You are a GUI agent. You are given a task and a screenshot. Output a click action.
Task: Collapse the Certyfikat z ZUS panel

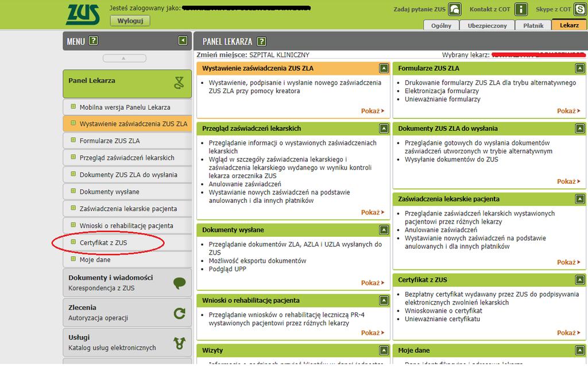coord(580,280)
